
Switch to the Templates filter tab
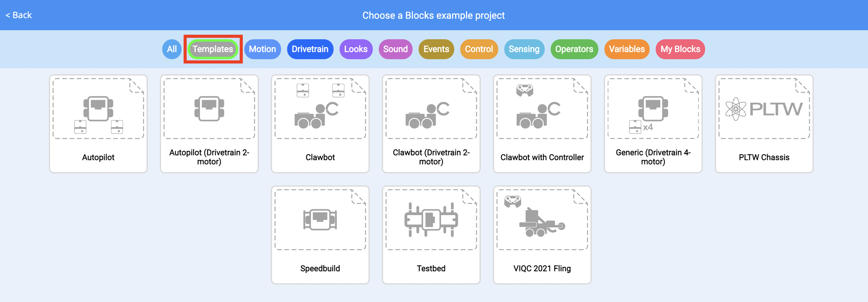click(213, 49)
